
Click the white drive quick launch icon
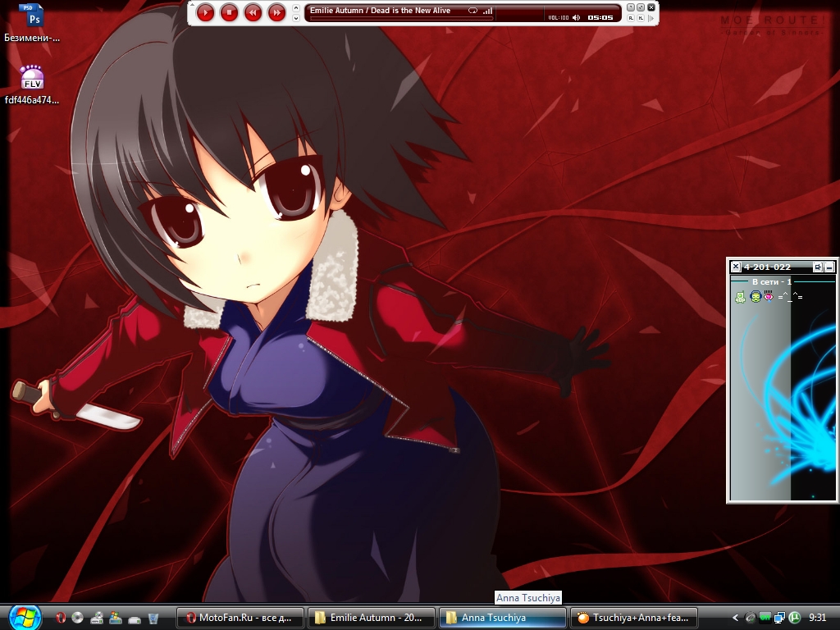pyautogui.click(x=134, y=619)
